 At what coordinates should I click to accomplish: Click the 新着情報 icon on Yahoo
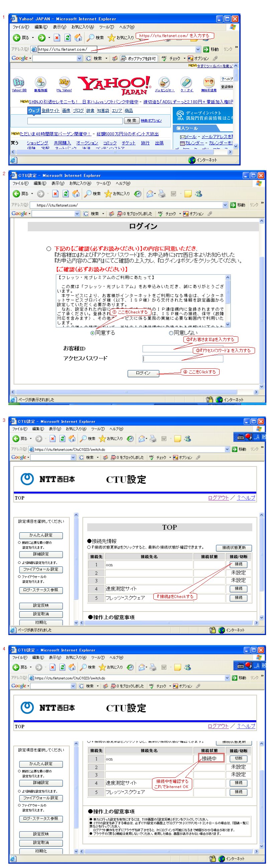(40, 82)
